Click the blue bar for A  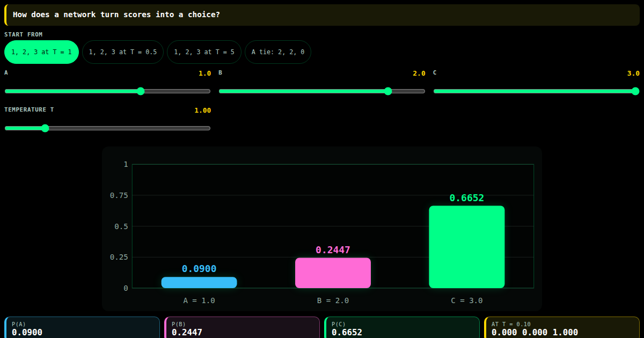[x=199, y=283]
